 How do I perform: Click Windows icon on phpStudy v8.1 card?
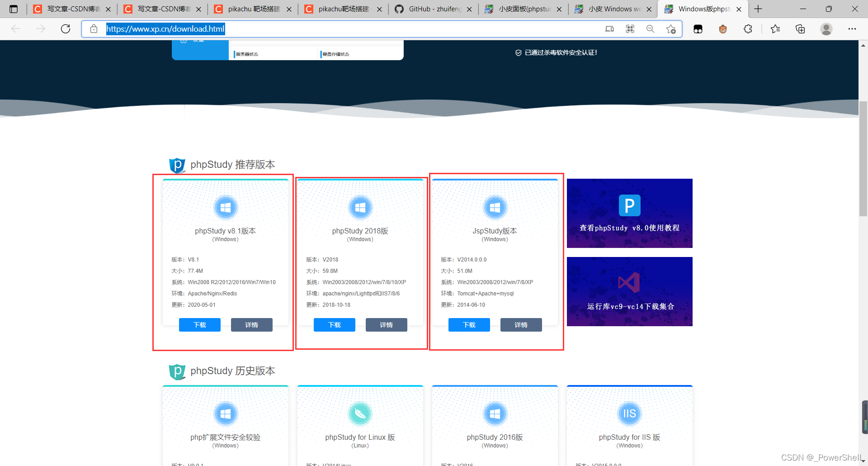coord(226,208)
